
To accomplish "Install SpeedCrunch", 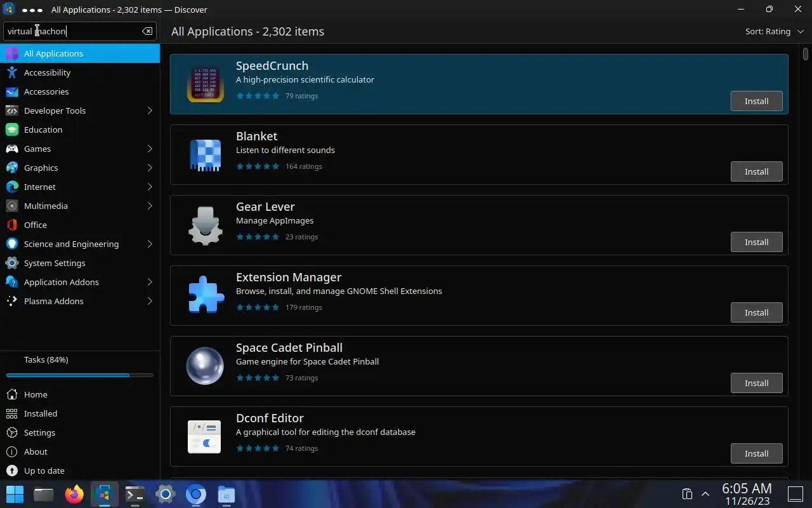I will tap(756, 101).
